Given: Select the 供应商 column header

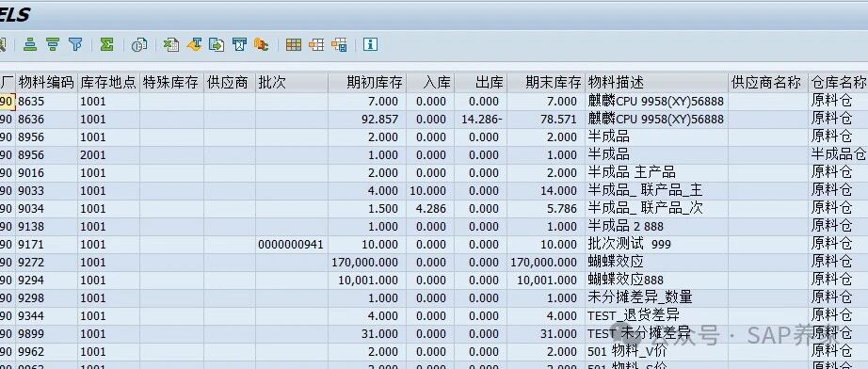Looking at the screenshot, I should (229, 83).
